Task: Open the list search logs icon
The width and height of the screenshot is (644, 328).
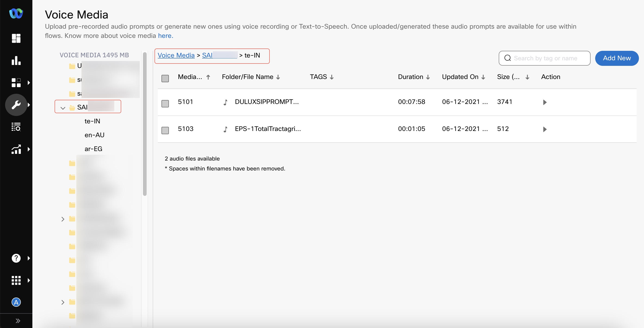Action: [x=16, y=127]
